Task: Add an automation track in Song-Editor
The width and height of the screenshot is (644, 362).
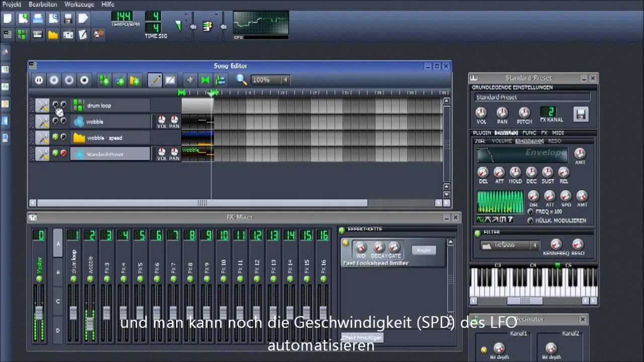Action: 135,80
